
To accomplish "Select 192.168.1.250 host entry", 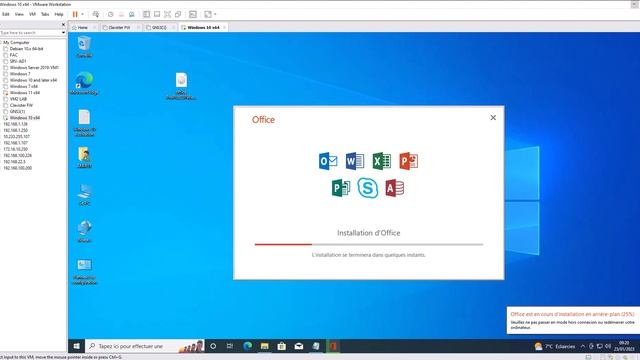I will pyautogui.click(x=16, y=130).
